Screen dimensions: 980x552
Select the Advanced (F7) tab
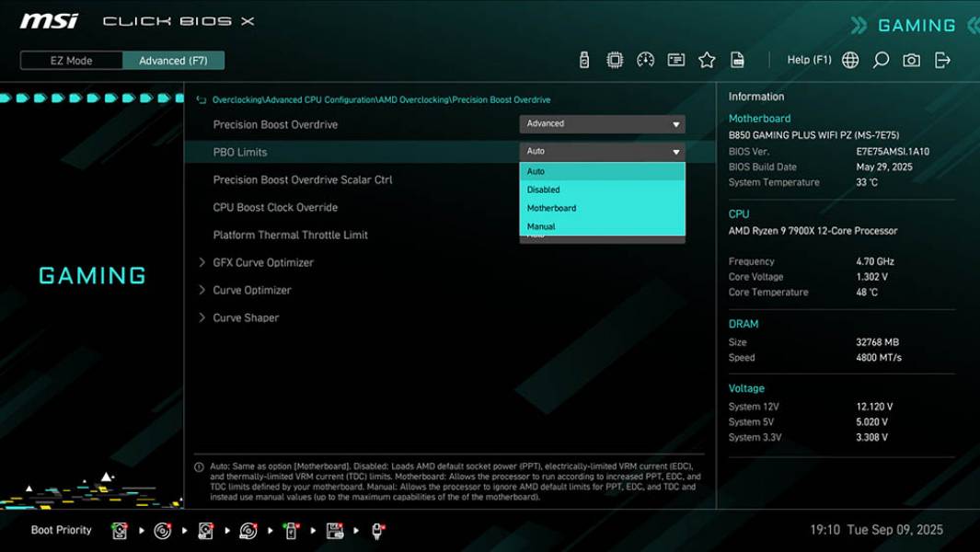pos(175,60)
